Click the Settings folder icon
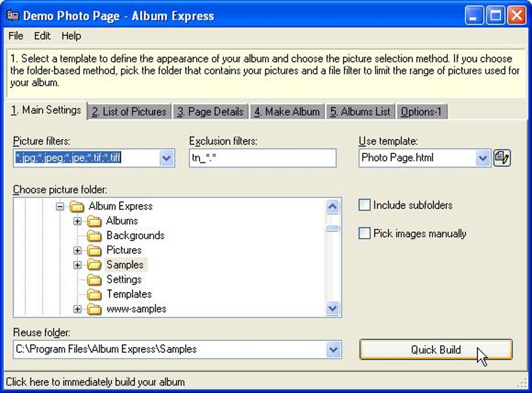Screen dimensions: 532x393 94,280
